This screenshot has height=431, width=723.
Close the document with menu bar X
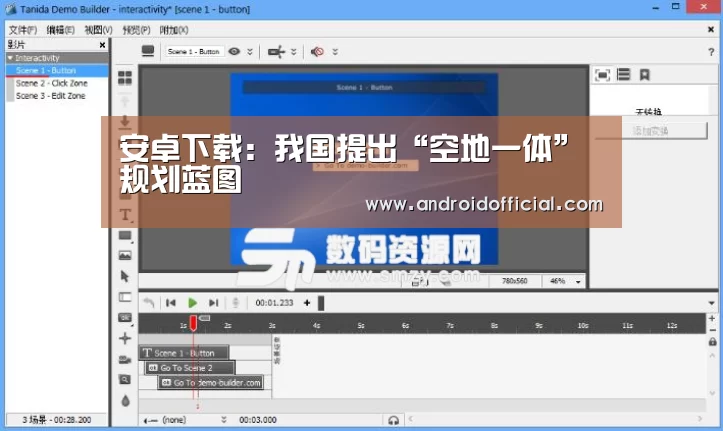pos(711,30)
